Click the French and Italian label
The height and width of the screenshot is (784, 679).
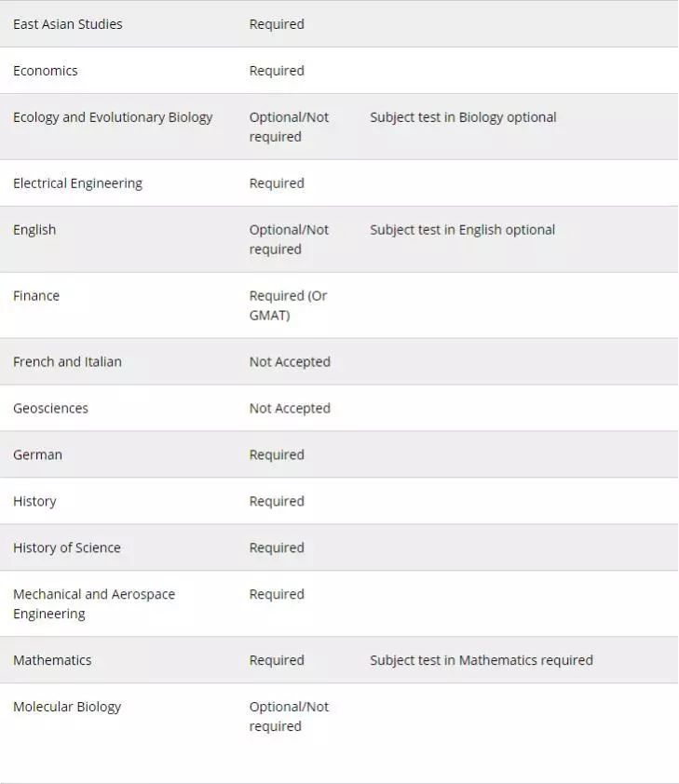[x=67, y=361]
